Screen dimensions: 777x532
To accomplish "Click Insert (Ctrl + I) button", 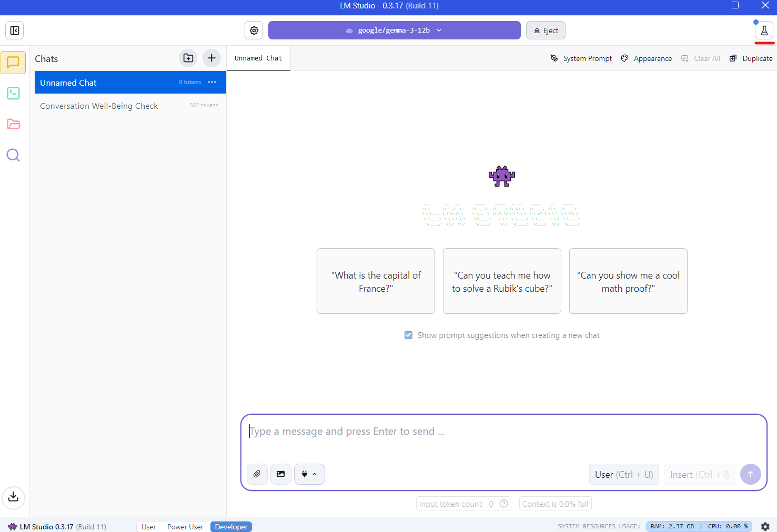I will pos(700,475).
